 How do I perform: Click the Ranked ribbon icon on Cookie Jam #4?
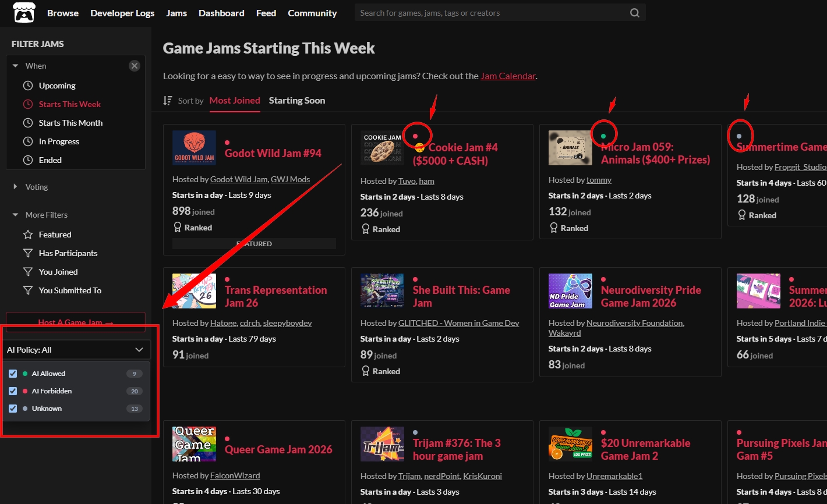pyautogui.click(x=366, y=229)
